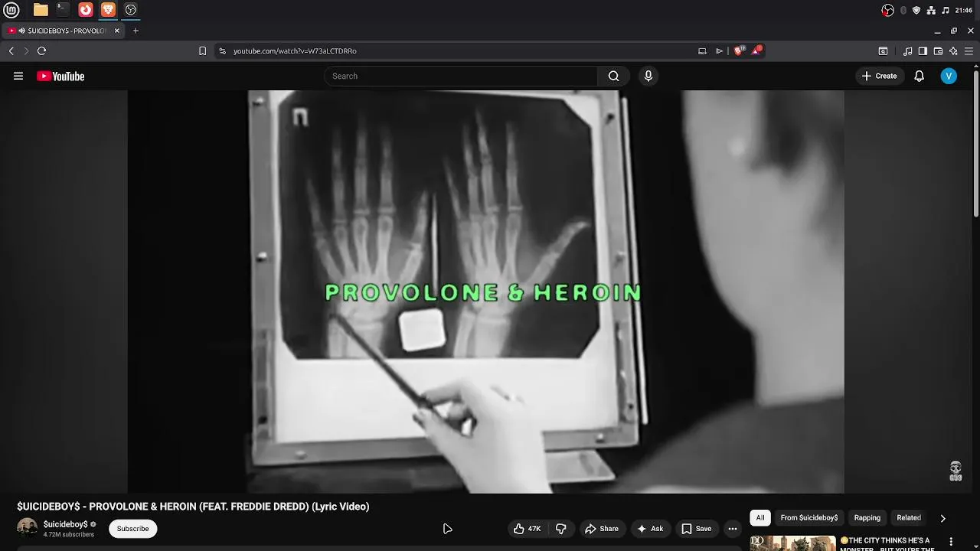Select the Rapping filter chip
The image size is (980, 551).
coord(867,518)
